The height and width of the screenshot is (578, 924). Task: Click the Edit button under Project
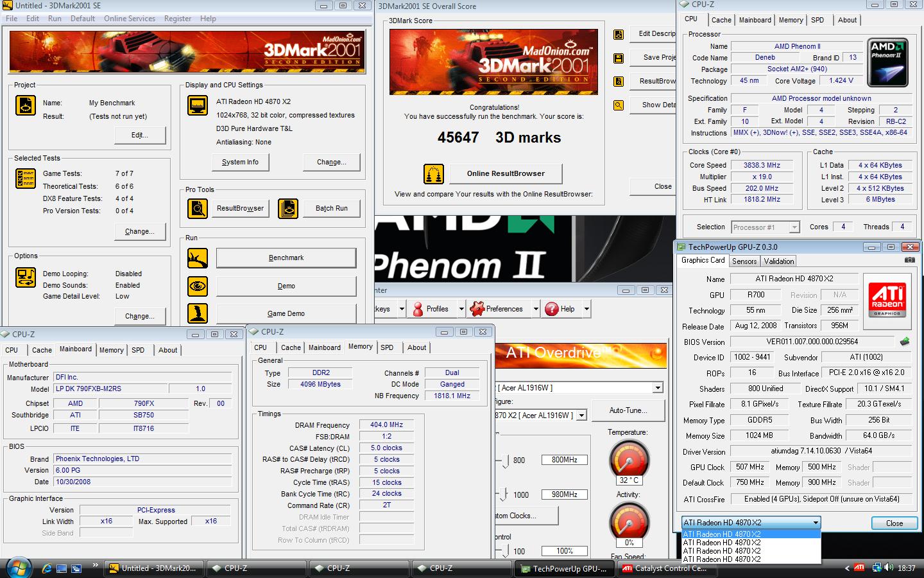(140, 135)
